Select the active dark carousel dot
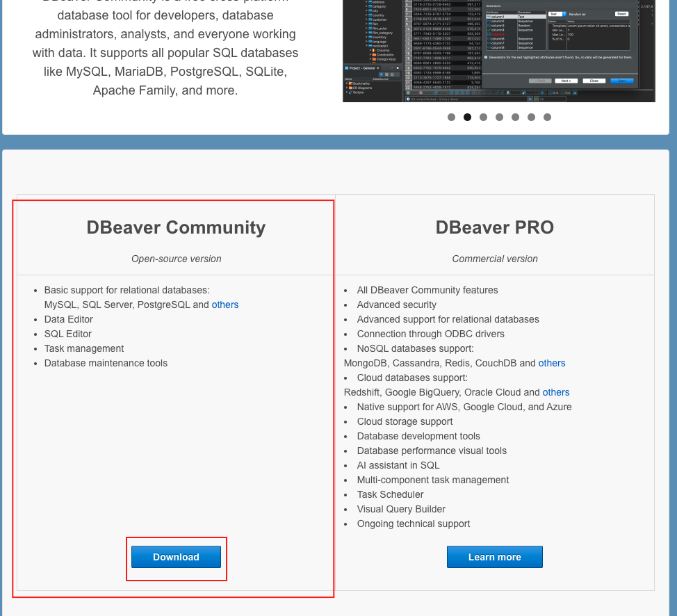 point(467,117)
